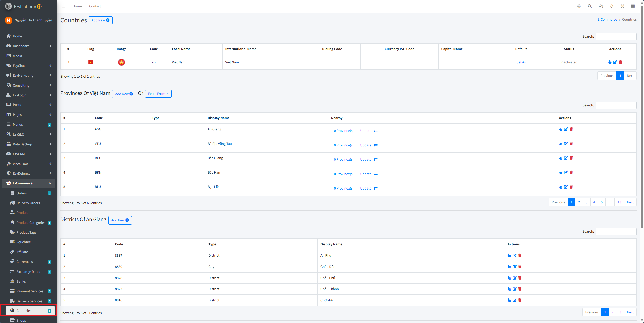644x323 pixels.
Task: Open the Fetch From dropdown
Action: 158,94
